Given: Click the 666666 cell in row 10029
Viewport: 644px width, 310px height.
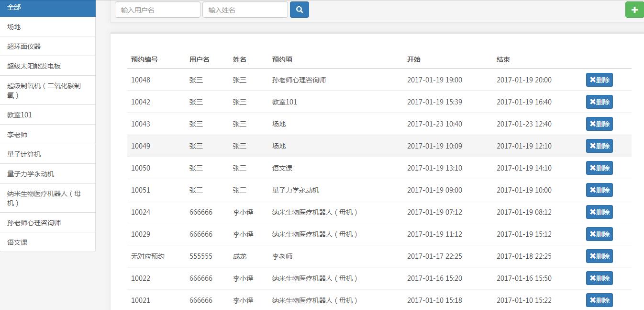Looking at the screenshot, I should pos(201,234).
